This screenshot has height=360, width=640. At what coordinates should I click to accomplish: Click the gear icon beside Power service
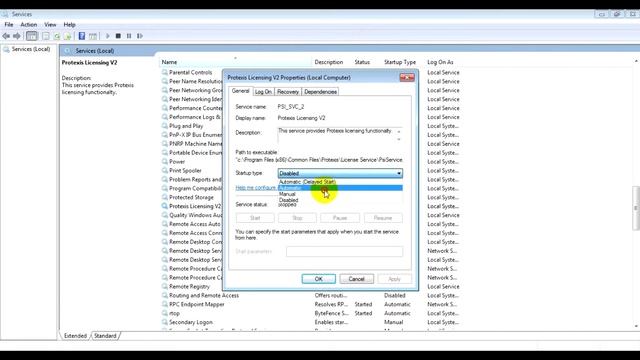pyautogui.click(x=164, y=162)
